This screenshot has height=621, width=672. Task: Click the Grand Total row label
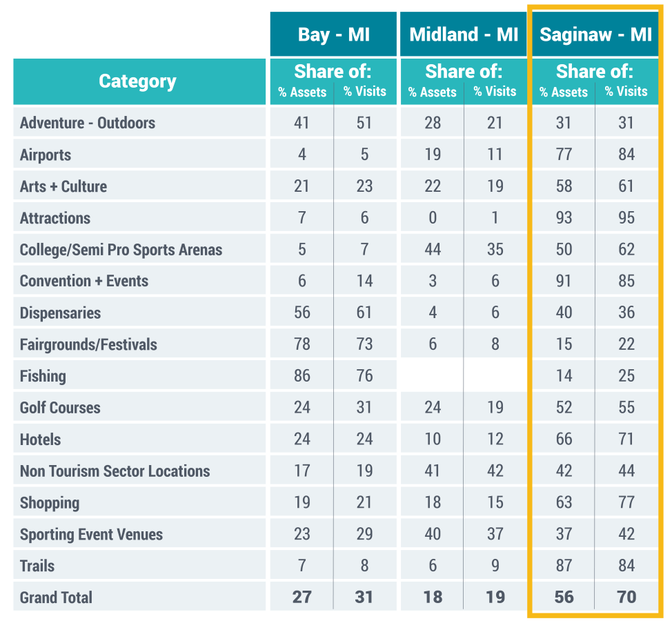tap(56, 598)
